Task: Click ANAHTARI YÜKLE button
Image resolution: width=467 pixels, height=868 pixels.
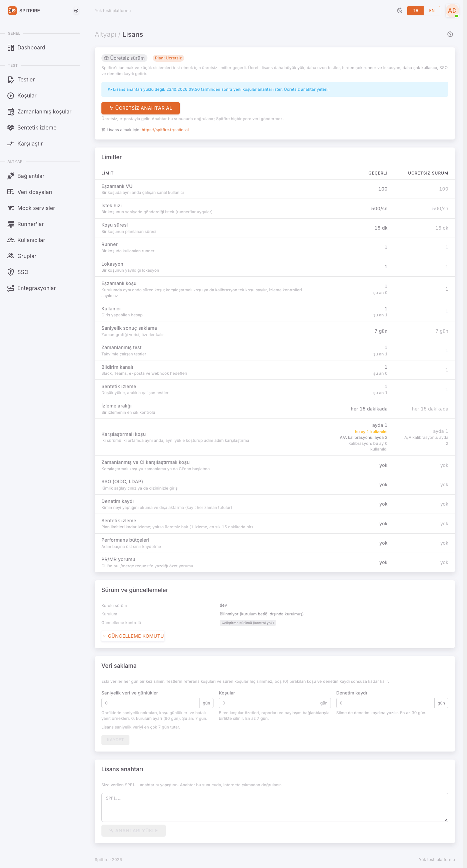Action: pos(133,830)
